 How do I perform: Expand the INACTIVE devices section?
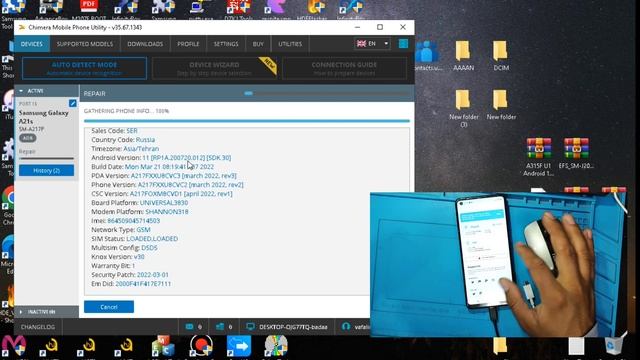pos(47,312)
